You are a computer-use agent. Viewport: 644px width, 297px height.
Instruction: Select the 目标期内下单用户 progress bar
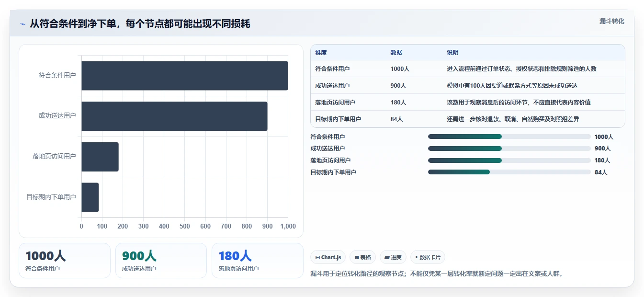click(x=509, y=172)
